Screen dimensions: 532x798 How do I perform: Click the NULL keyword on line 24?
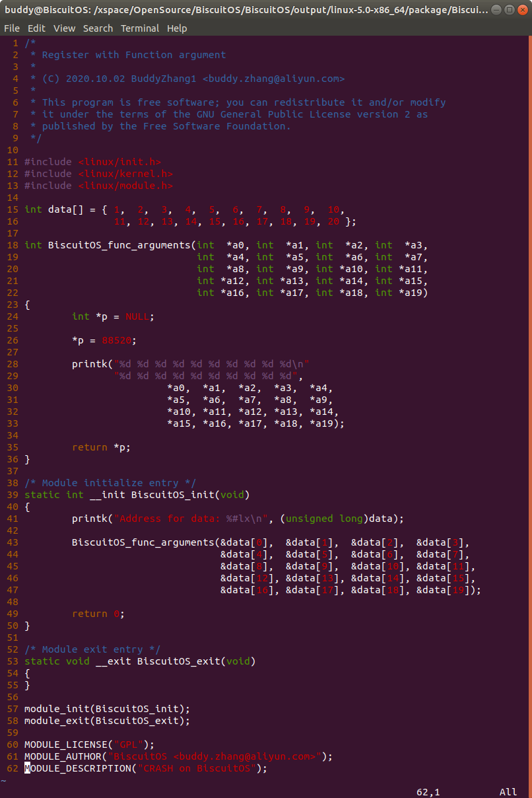tap(137, 316)
